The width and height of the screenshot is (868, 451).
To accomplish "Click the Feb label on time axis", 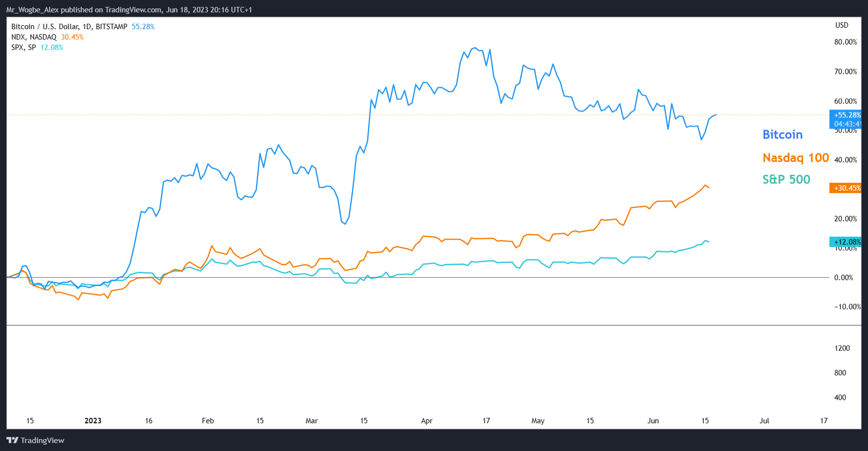I will [x=208, y=421].
